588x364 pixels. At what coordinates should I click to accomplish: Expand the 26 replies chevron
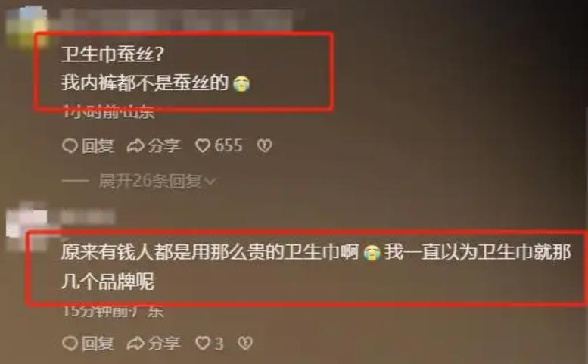tap(210, 182)
